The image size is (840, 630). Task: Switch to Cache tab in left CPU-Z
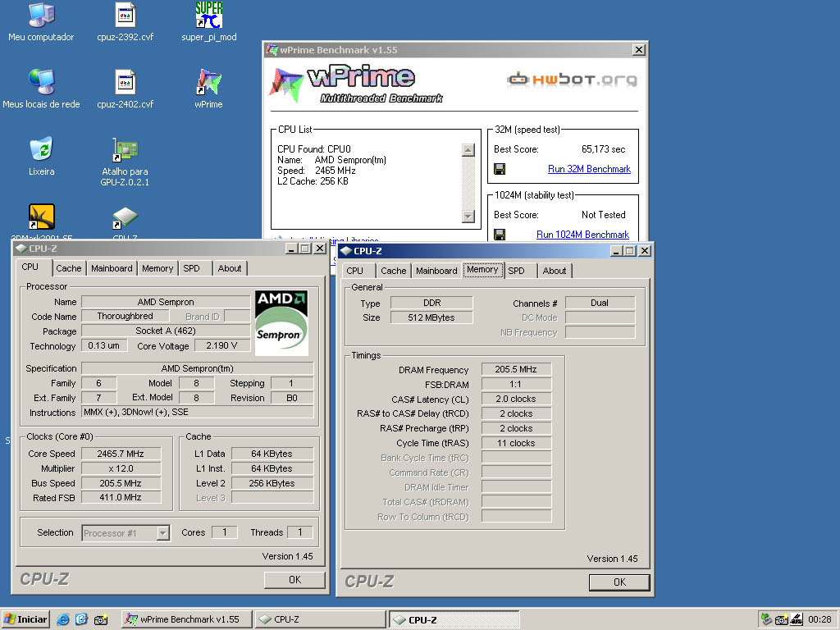(69, 268)
